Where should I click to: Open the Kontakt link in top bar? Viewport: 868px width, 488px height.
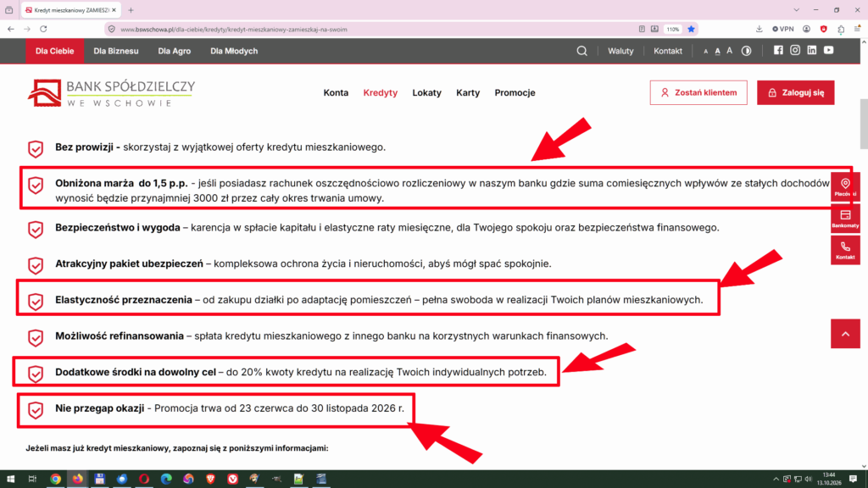668,51
